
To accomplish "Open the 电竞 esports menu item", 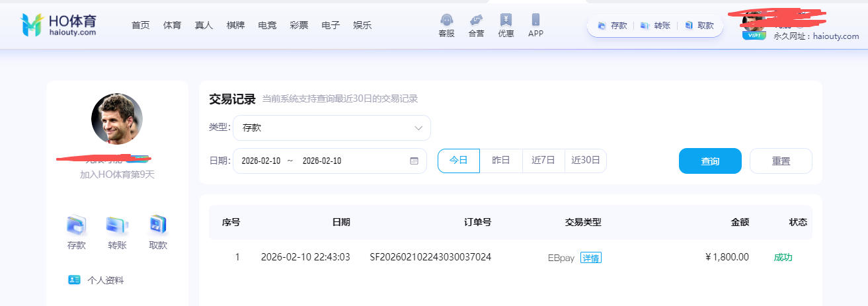I will coord(267,25).
